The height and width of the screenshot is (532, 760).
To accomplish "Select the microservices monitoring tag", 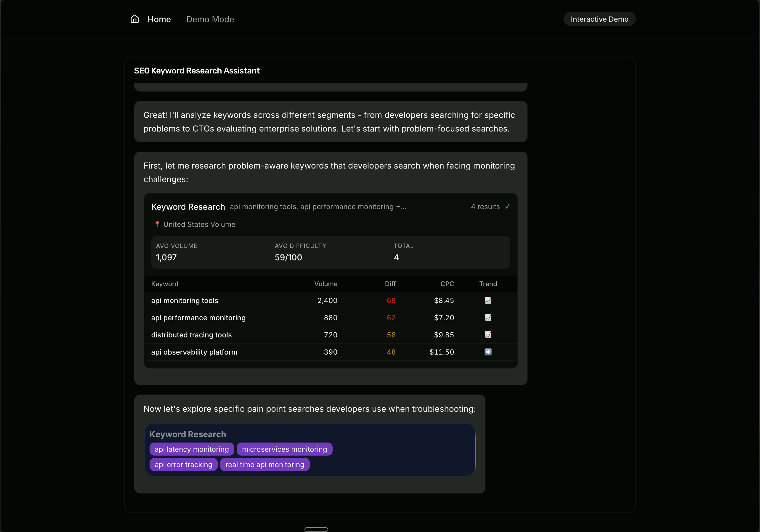I will point(284,449).
